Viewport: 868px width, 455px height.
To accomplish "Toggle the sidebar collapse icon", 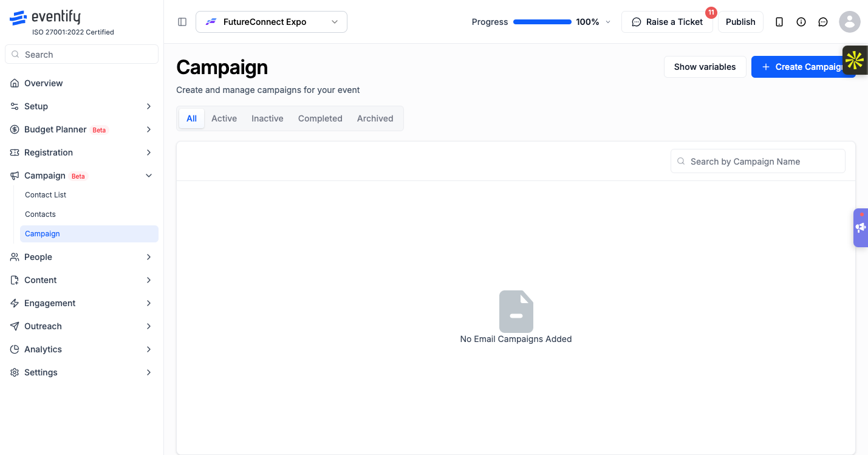I will [182, 22].
